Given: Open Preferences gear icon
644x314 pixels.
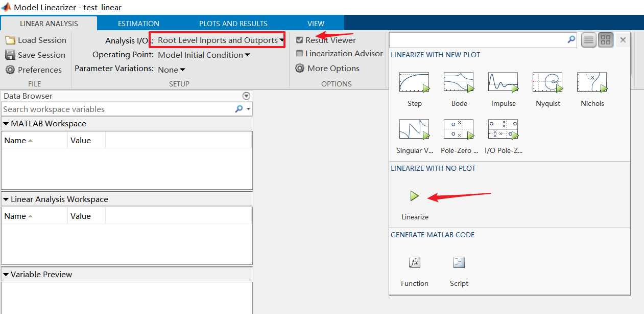Looking at the screenshot, I should [x=10, y=70].
